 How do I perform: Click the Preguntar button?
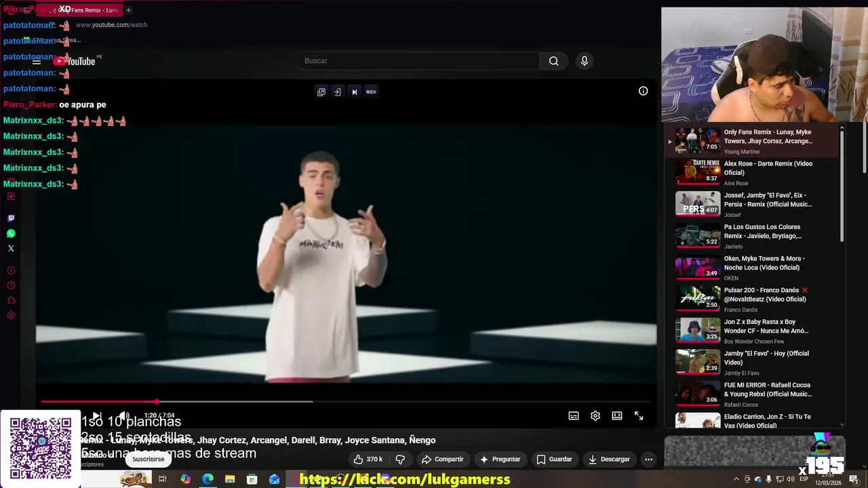500,460
